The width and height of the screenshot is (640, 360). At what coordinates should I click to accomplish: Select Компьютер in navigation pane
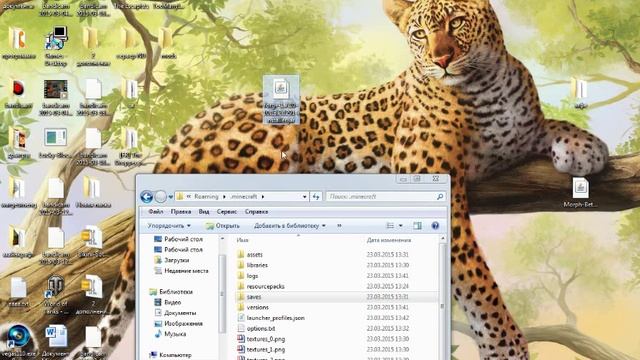tap(175, 355)
